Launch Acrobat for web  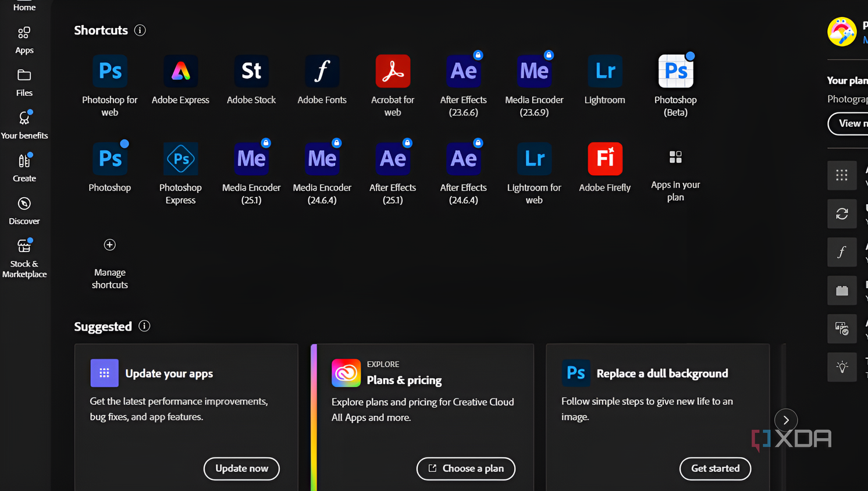coord(393,71)
